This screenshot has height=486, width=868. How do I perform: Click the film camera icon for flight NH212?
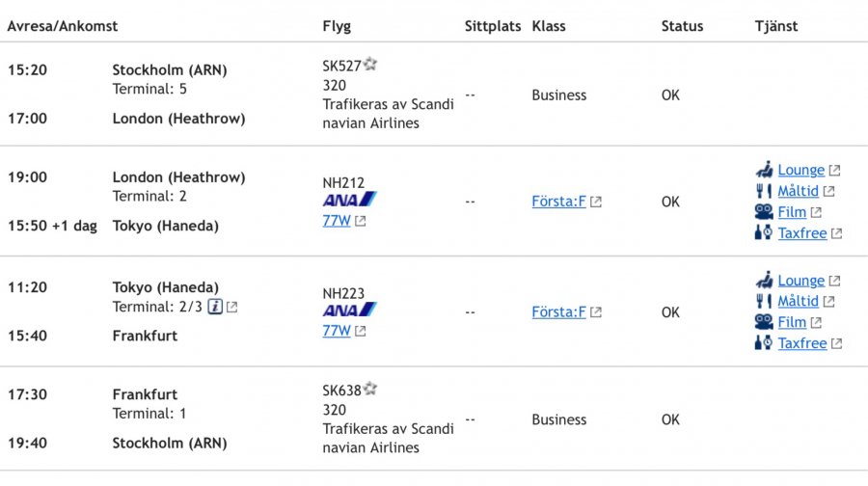765,212
